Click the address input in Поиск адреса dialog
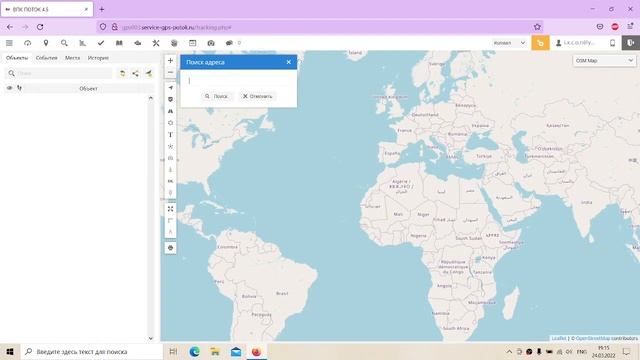The image size is (640, 360). point(238,81)
